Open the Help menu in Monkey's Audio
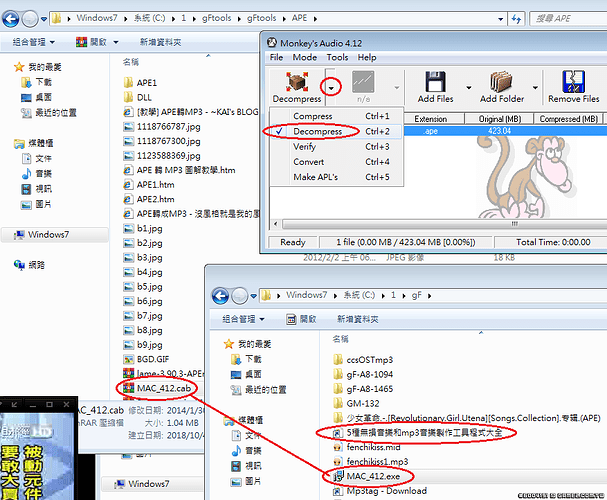 (368, 58)
